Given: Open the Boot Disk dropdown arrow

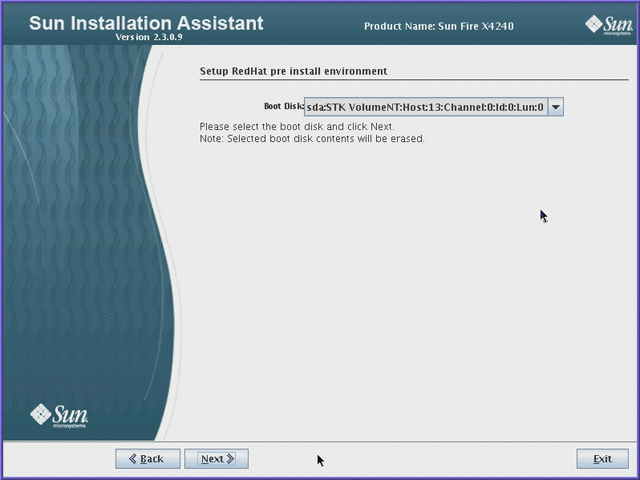Looking at the screenshot, I should [556, 107].
